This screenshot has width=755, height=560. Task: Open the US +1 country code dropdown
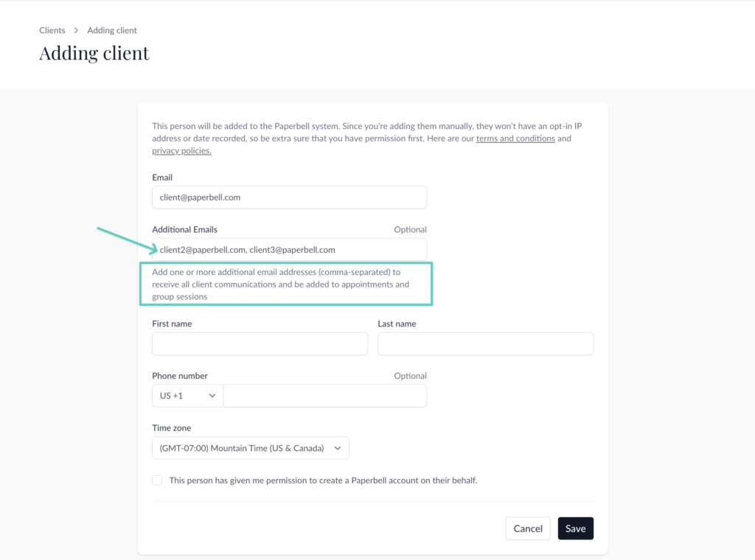pos(188,396)
